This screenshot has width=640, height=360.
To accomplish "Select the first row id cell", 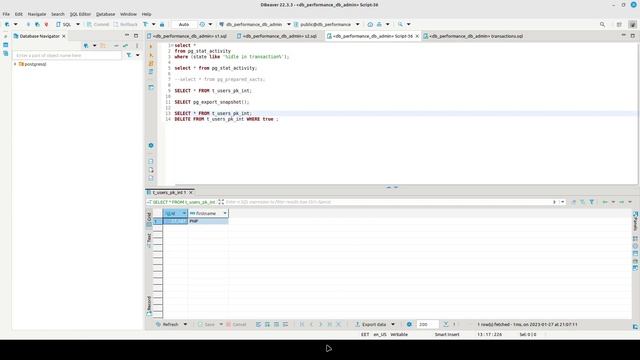I will [175, 221].
